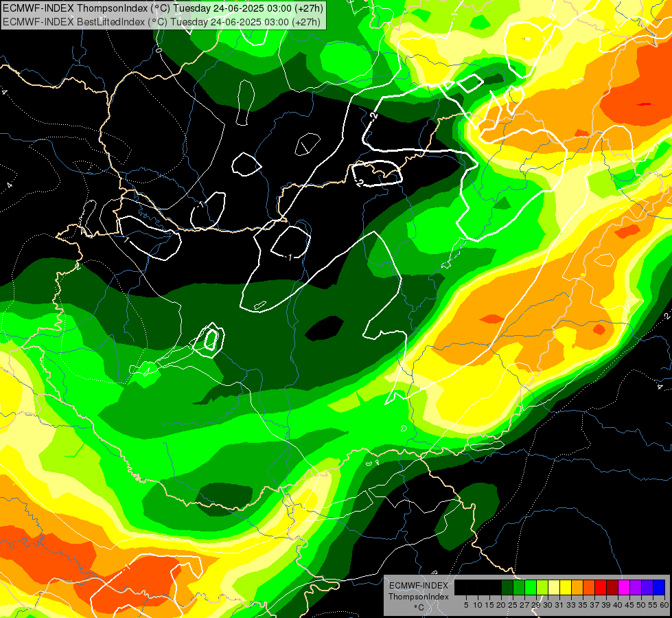Click the legend scale value 29
Image resolution: width=672 pixels, height=618 pixels.
pos(536,605)
